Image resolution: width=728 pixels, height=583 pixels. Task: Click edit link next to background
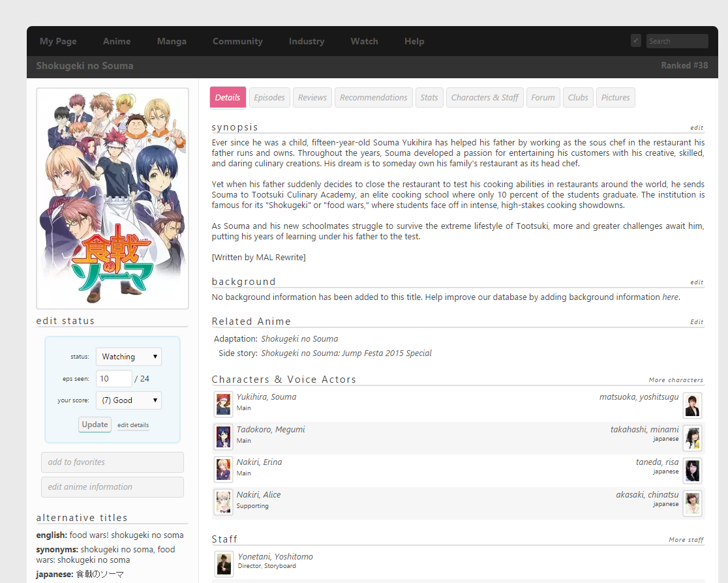click(697, 282)
